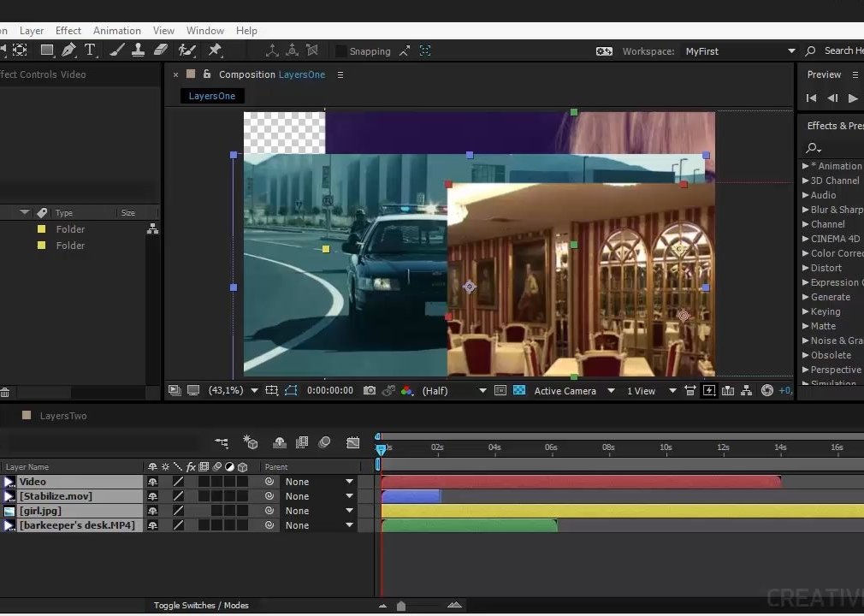The width and height of the screenshot is (864, 616).
Task: Click the Pixel Aspect Ratio Correction icon
Action: pyautogui.click(x=689, y=391)
